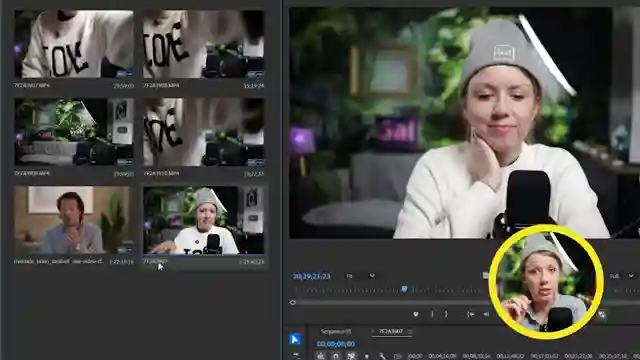The image size is (640, 360).
Task: Select the 7F2A9908.MP4 clip thumbnail
Action: pos(203,44)
